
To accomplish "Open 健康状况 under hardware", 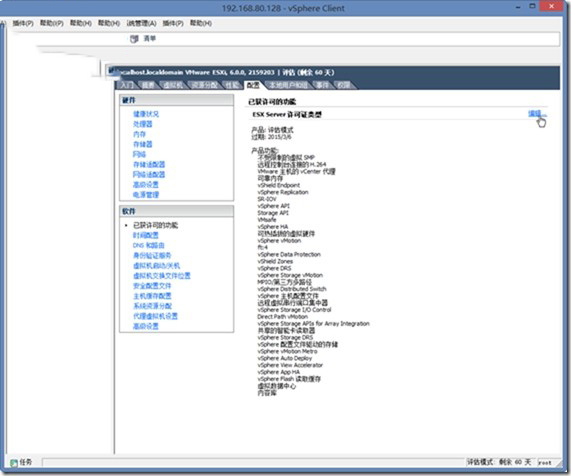I will pyautogui.click(x=146, y=114).
